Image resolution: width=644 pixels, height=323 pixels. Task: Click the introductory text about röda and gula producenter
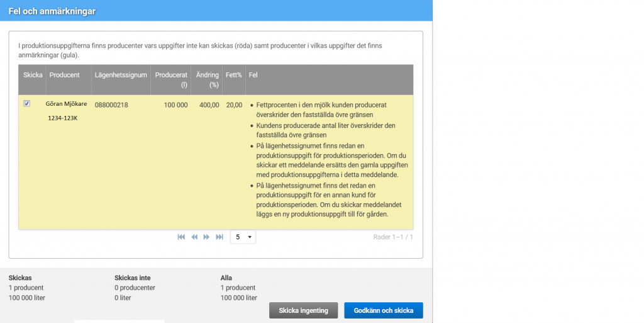[200, 50]
